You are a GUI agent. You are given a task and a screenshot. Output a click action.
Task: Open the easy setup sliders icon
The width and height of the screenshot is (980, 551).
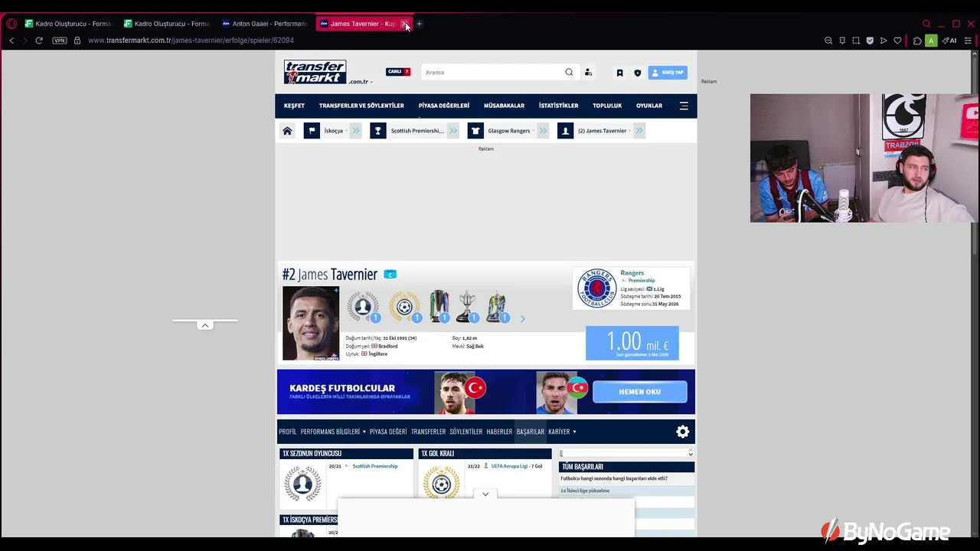tap(969, 41)
